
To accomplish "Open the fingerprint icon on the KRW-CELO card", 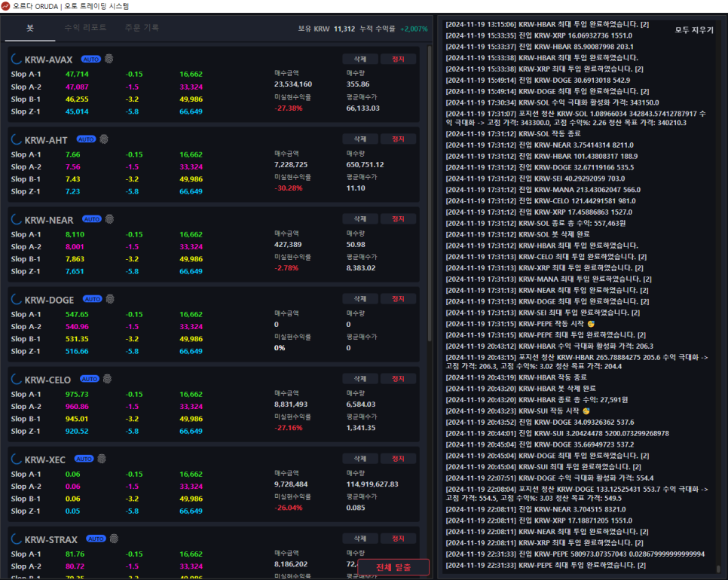I will [107, 379].
